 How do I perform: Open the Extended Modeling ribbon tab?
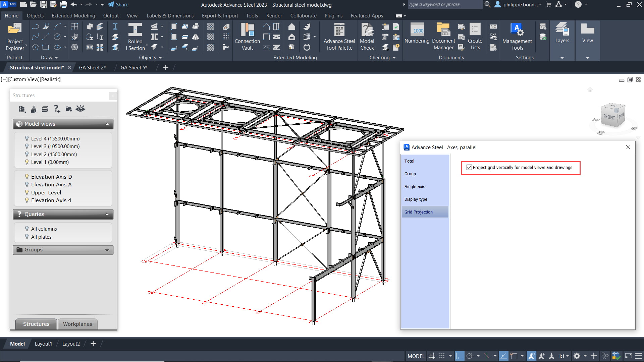pos(73,16)
